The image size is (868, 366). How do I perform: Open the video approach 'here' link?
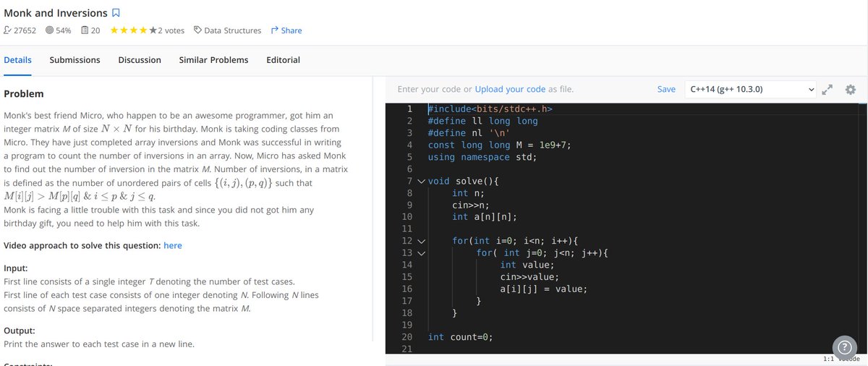[173, 245]
